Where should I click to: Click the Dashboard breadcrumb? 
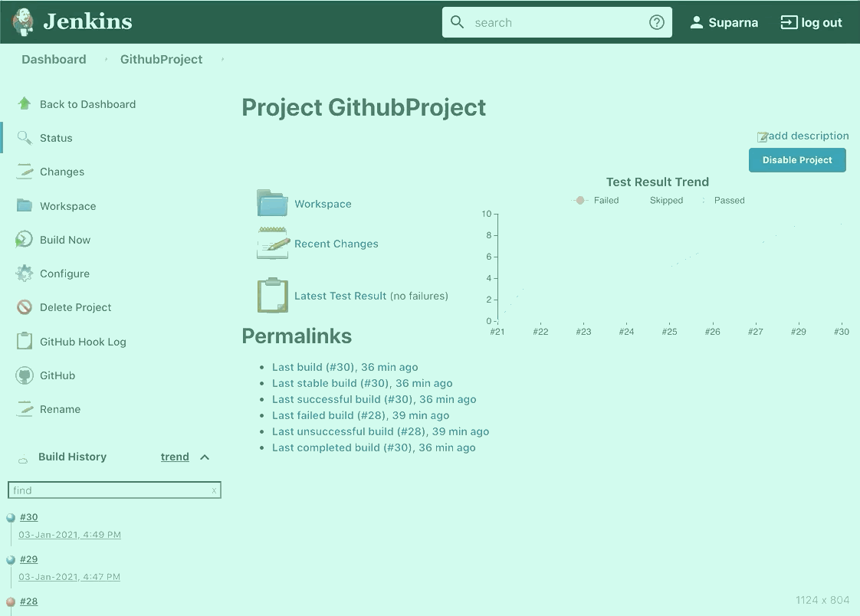(x=54, y=59)
